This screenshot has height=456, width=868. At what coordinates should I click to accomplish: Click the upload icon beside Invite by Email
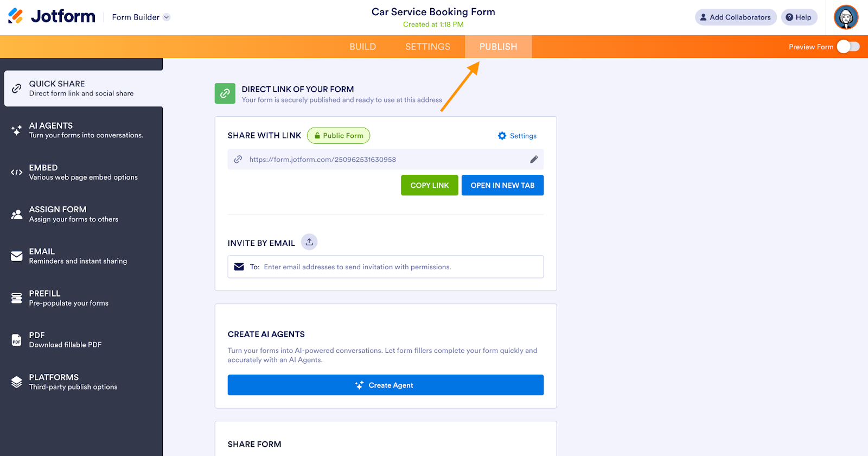[309, 242]
